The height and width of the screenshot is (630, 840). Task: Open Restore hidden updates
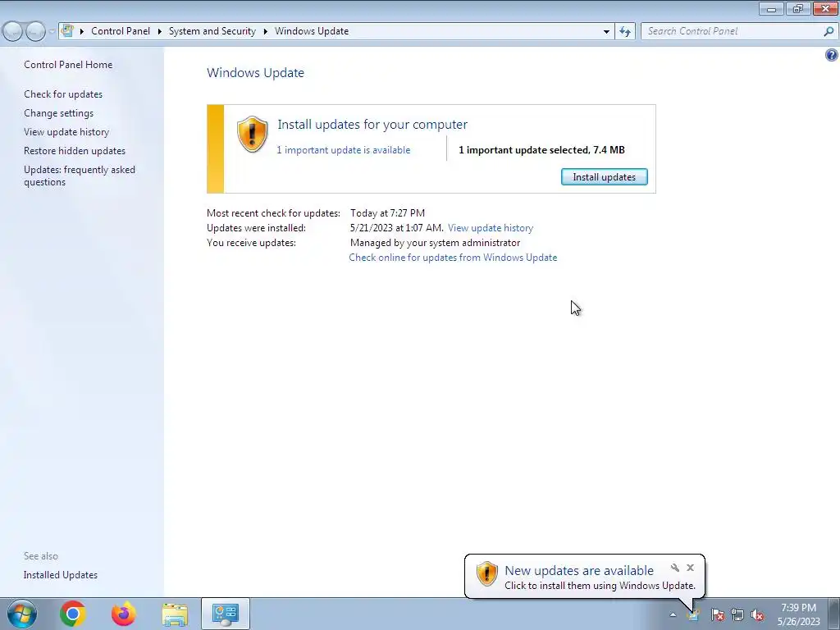click(75, 151)
